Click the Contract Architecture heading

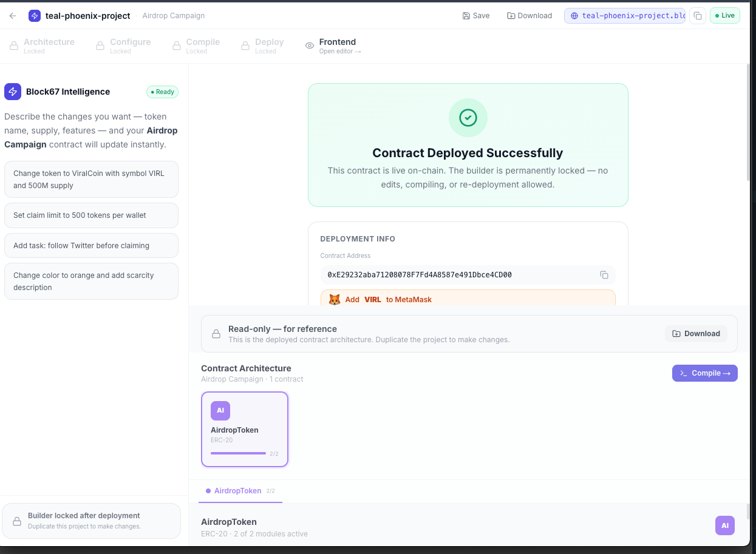click(246, 368)
